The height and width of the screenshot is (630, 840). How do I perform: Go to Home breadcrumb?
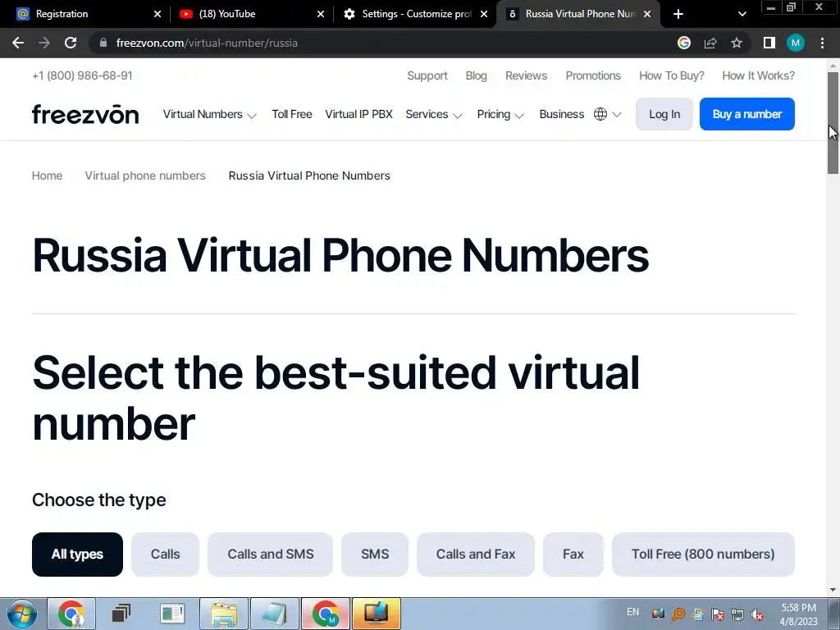coord(47,176)
